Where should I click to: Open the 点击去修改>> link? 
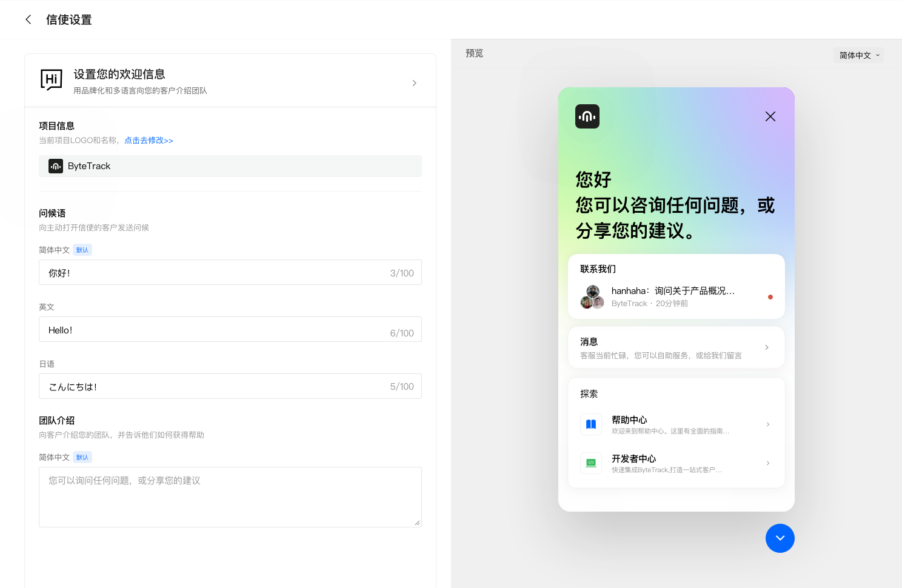click(149, 140)
